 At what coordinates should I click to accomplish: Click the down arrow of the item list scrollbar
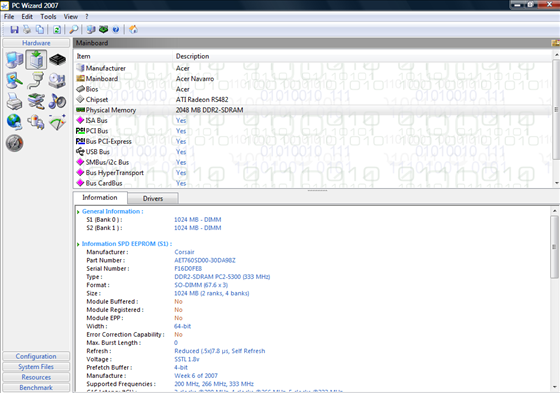click(x=556, y=183)
